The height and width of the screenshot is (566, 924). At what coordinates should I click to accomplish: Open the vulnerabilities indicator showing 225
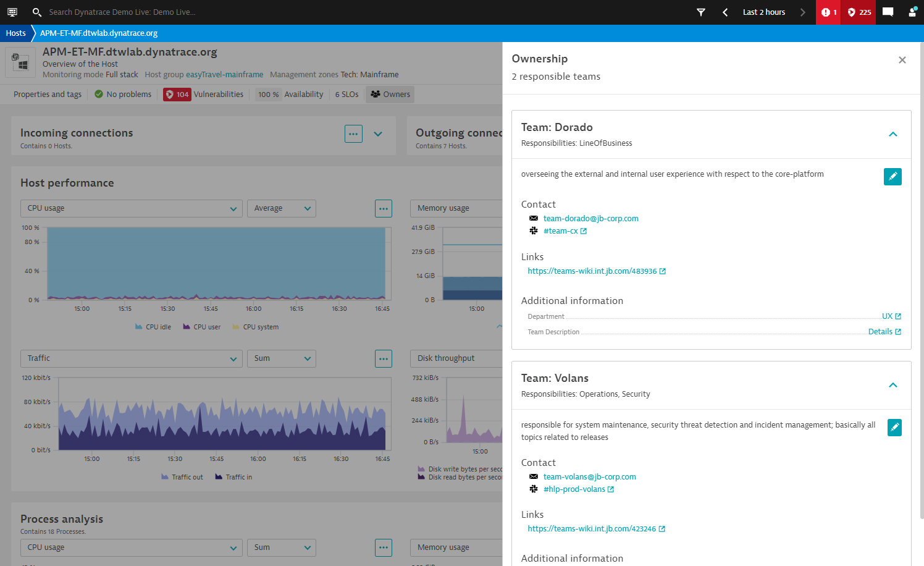[x=858, y=12]
